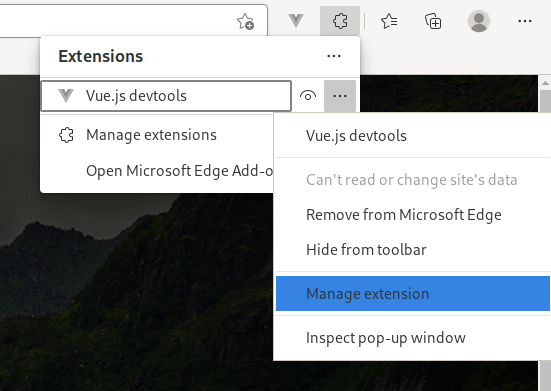
Task: Toggle Vue.js devtools toolbar visibility eye
Action: pos(308,96)
